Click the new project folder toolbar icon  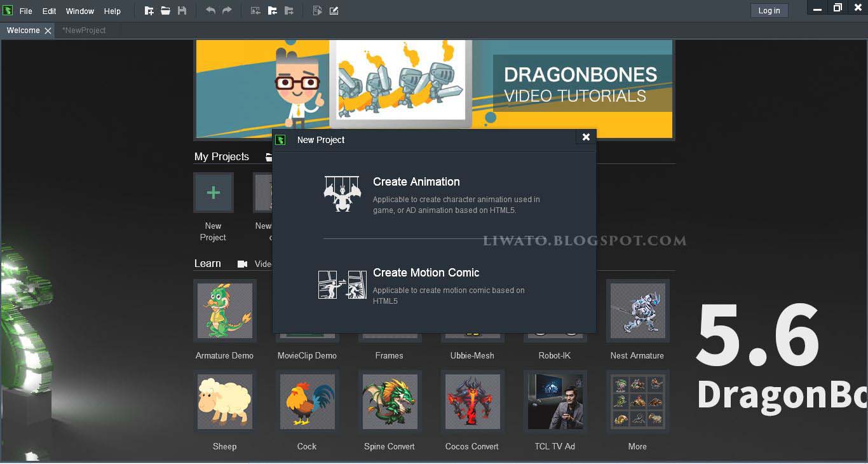click(x=149, y=11)
